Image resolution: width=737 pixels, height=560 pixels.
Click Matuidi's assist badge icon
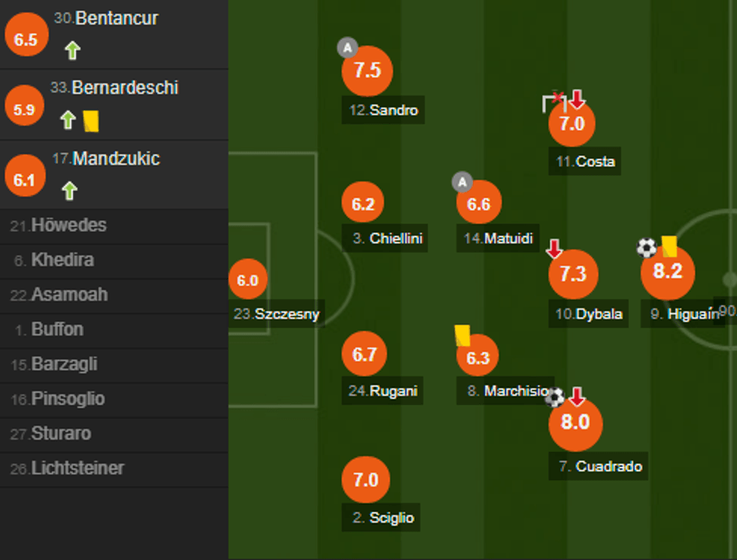coord(462,182)
